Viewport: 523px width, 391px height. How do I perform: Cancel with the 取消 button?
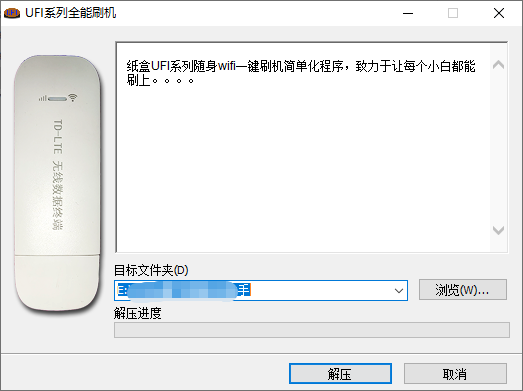(455, 373)
